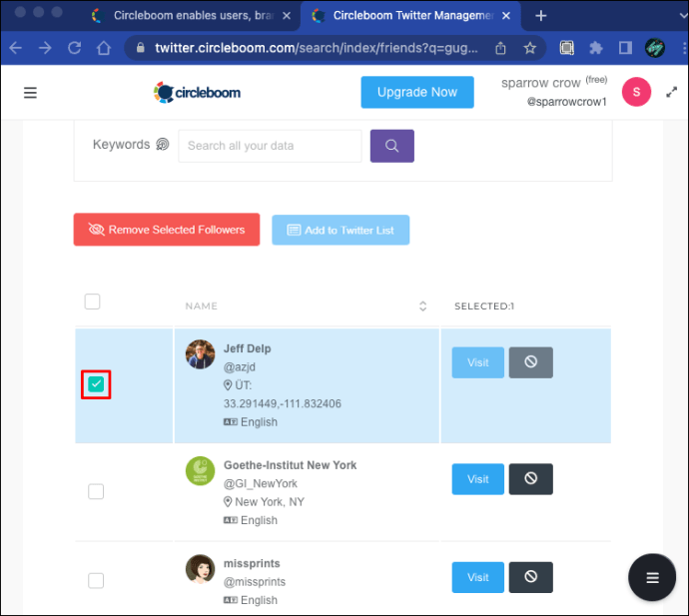Click the Jeff Delp name
This screenshot has height=616, width=689.
pyautogui.click(x=248, y=348)
